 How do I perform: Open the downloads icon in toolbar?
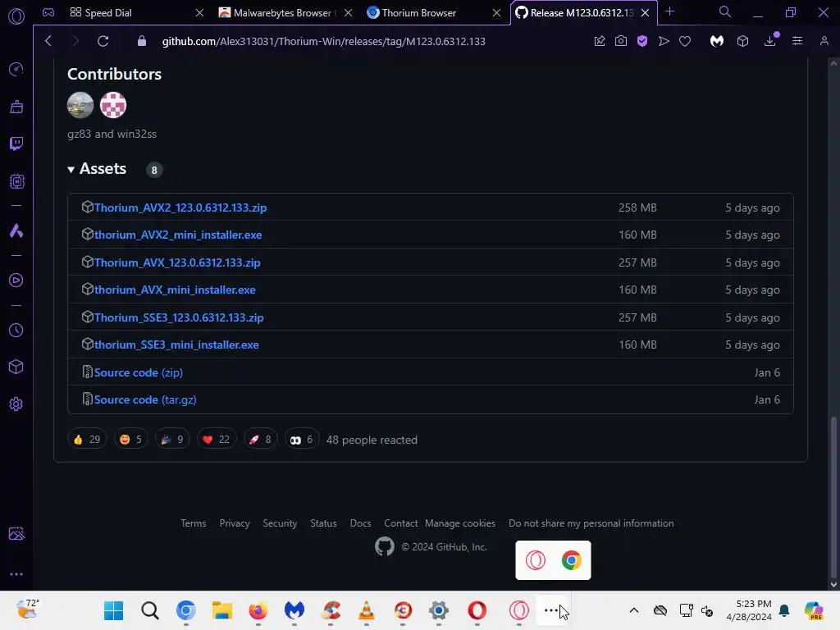click(769, 41)
